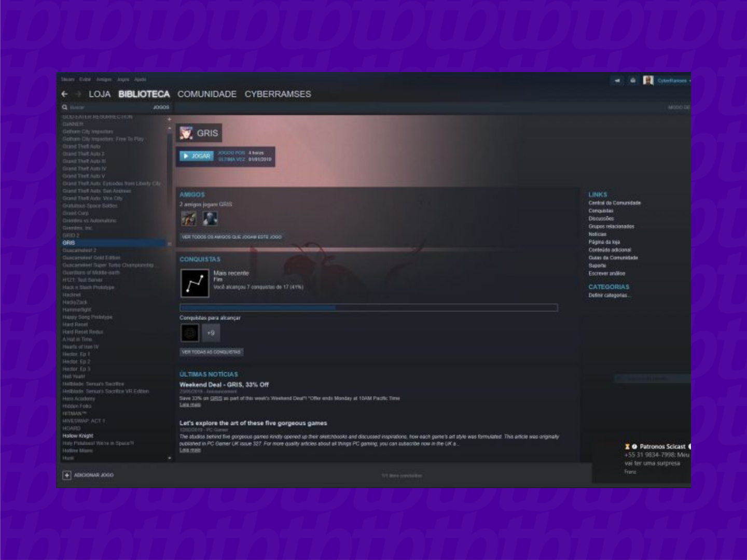The image size is (747, 560).
Task: Open the second friend's avatar
Action: click(x=210, y=218)
